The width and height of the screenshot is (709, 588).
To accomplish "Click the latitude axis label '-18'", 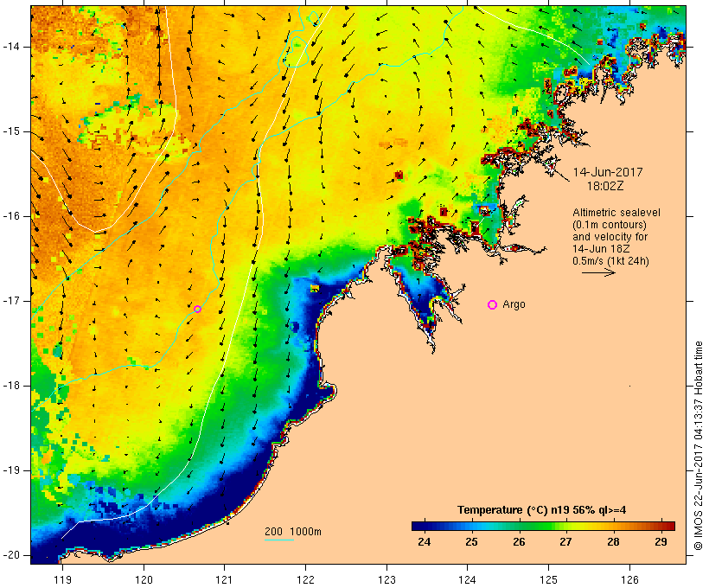I will [x=11, y=386].
